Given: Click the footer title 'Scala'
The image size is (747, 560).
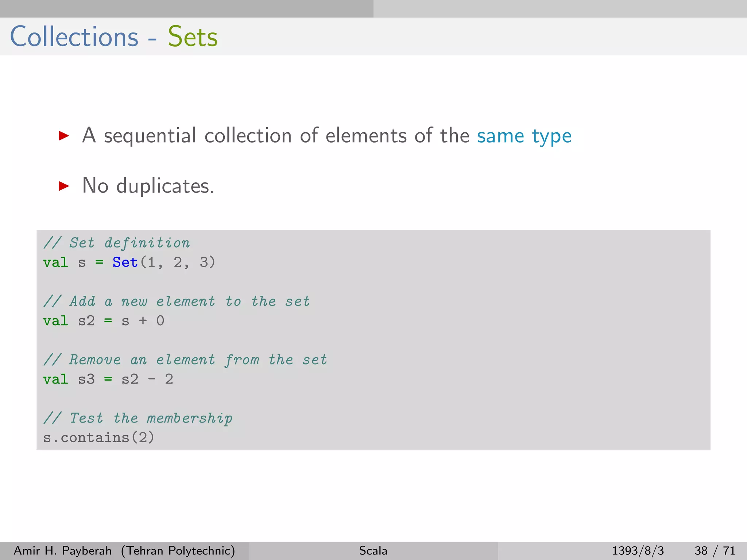Looking at the screenshot, I should (x=373, y=551).
